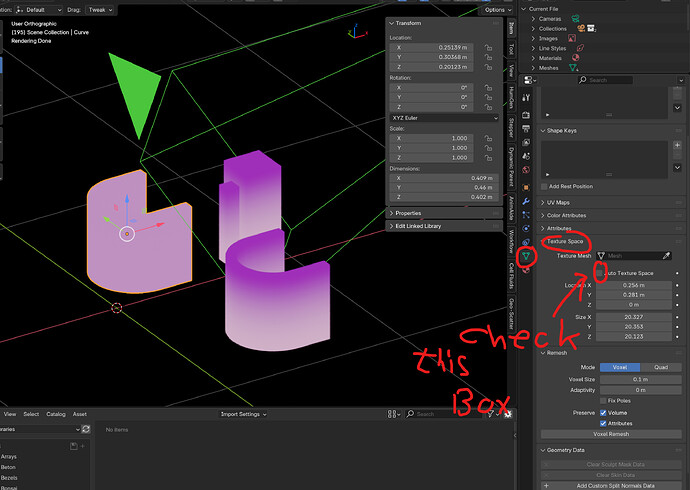Open the Render properties tab icon
Image resolution: width=690 pixels, height=490 pixels.
526,115
